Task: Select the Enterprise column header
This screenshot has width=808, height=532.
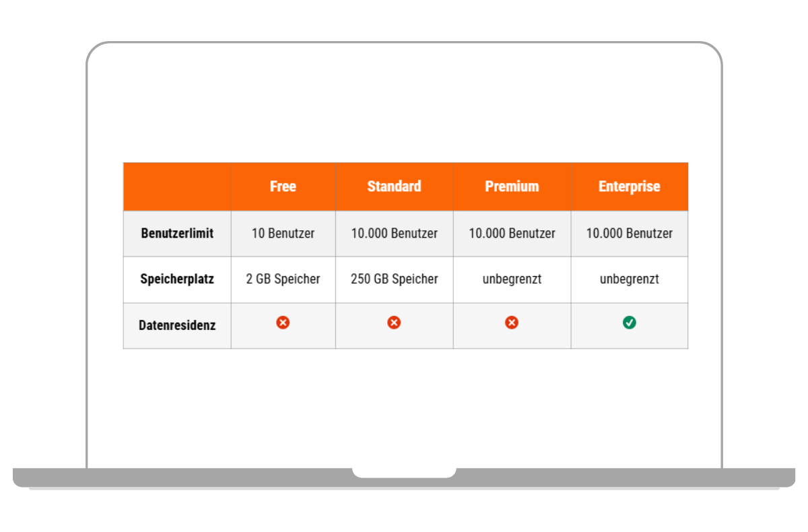Action: point(630,187)
